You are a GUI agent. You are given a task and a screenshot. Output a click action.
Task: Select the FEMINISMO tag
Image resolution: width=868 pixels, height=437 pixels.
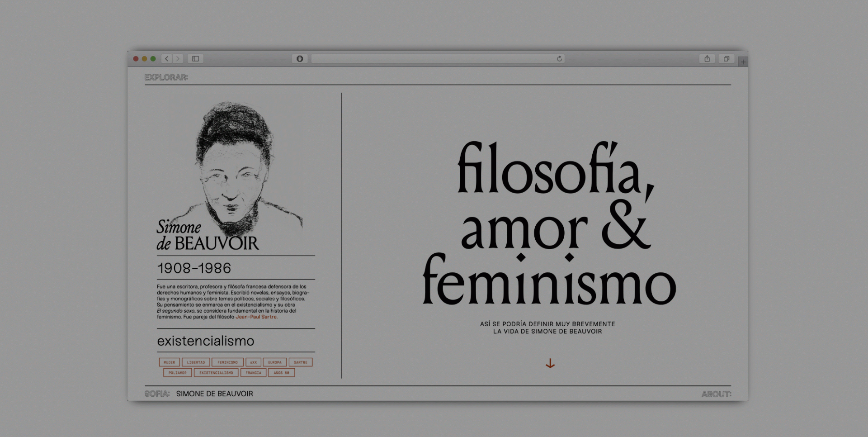coord(227,362)
